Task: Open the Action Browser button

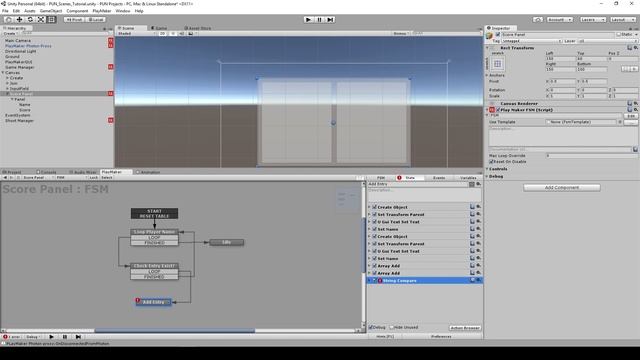Action: [465, 328]
